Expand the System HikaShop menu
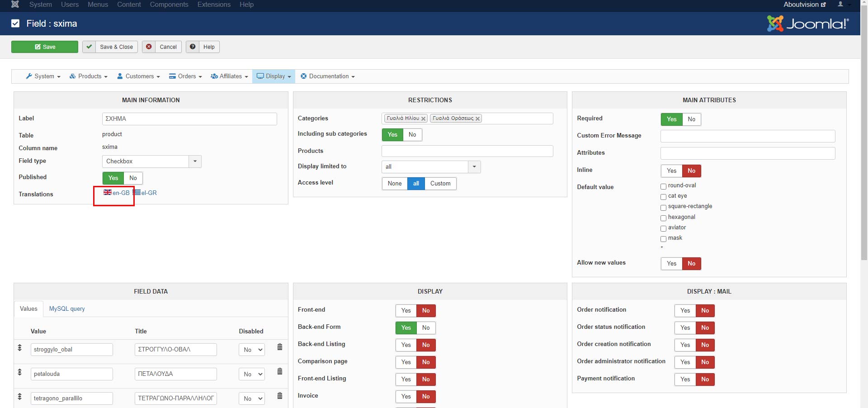This screenshot has height=408, width=868. (43, 76)
